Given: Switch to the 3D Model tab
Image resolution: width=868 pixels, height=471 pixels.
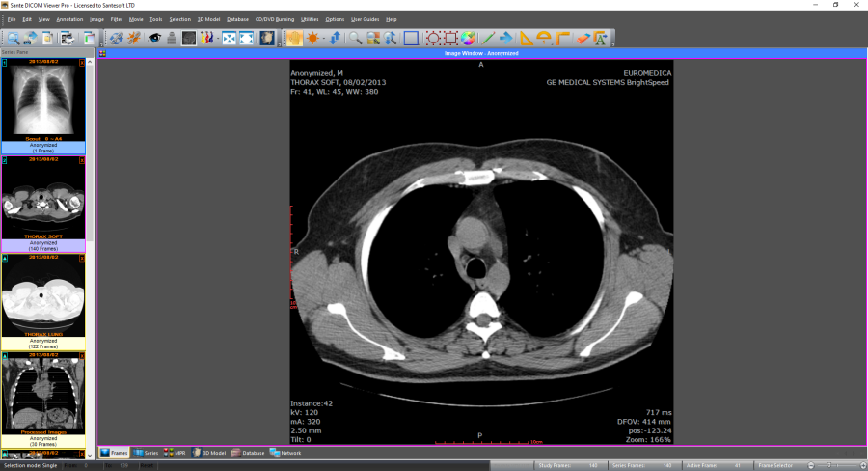Looking at the screenshot, I should (209, 453).
